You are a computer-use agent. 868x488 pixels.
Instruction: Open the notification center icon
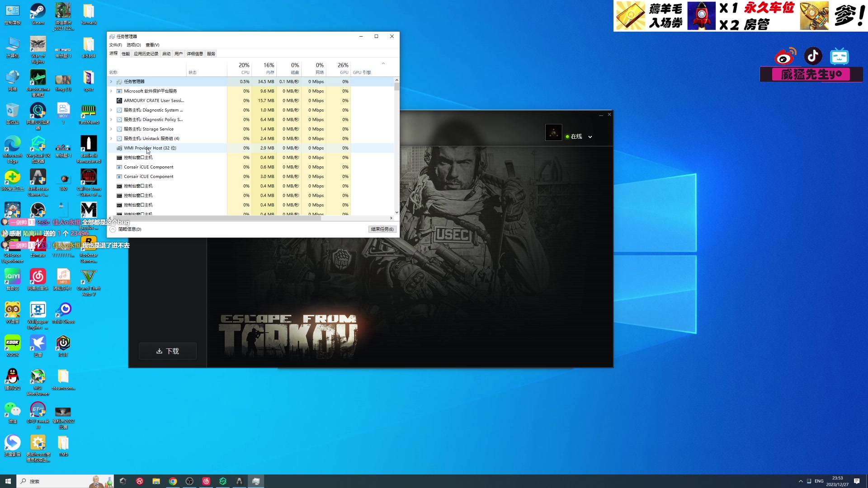tap(857, 481)
